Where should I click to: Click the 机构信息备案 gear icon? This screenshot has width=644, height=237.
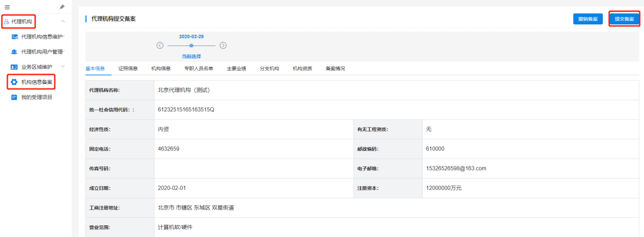[15, 82]
